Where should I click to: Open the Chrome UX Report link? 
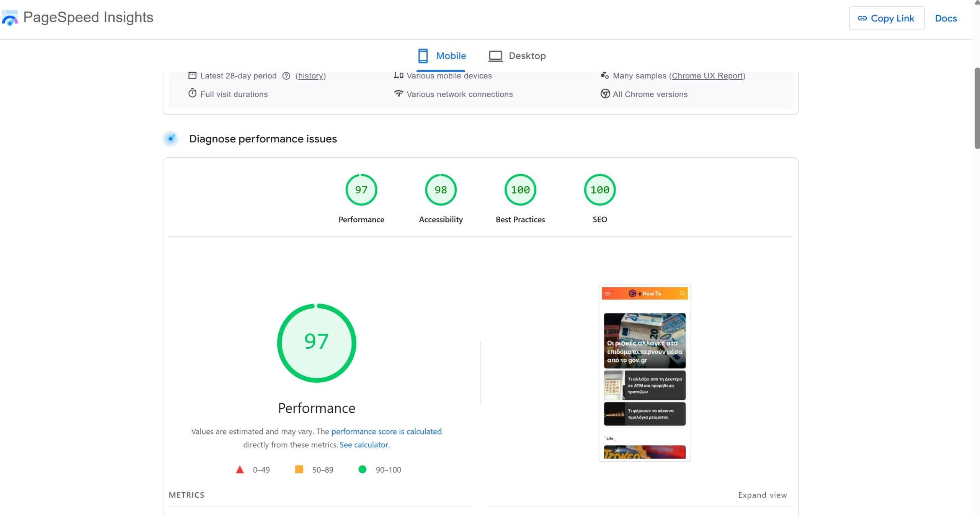click(x=707, y=75)
